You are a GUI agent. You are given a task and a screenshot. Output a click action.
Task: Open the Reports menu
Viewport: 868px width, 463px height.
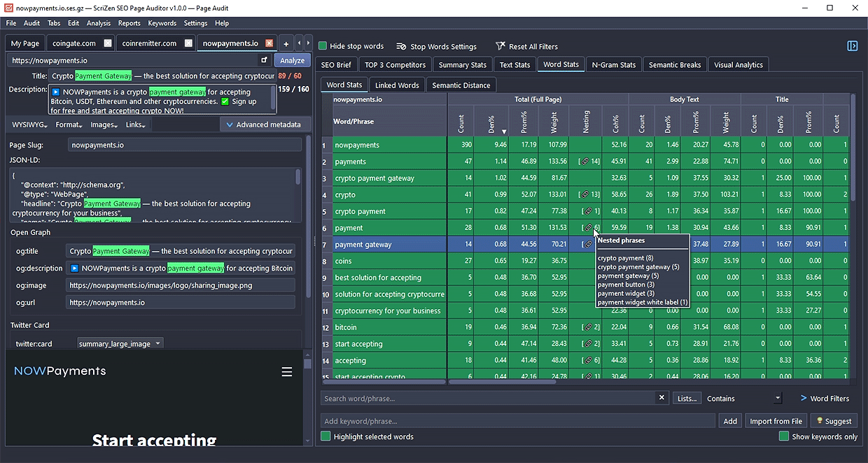click(129, 23)
